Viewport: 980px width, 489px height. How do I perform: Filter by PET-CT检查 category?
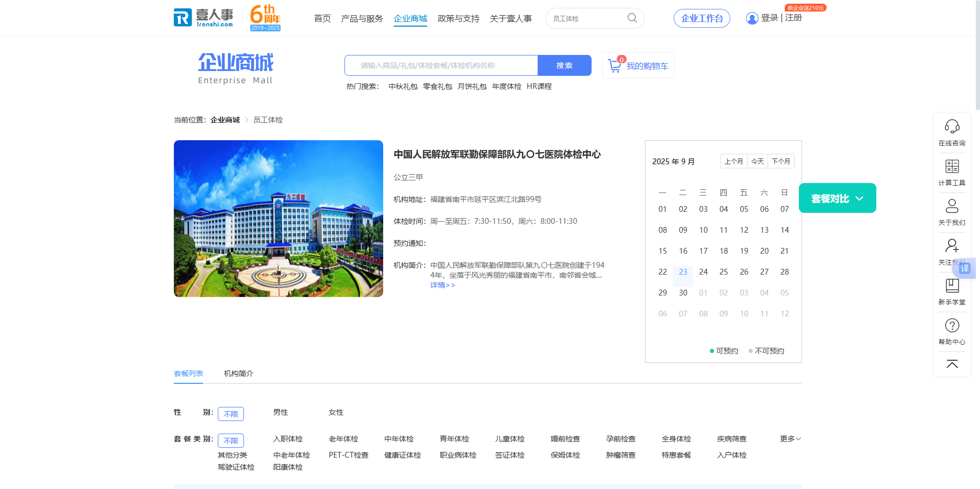click(x=349, y=456)
